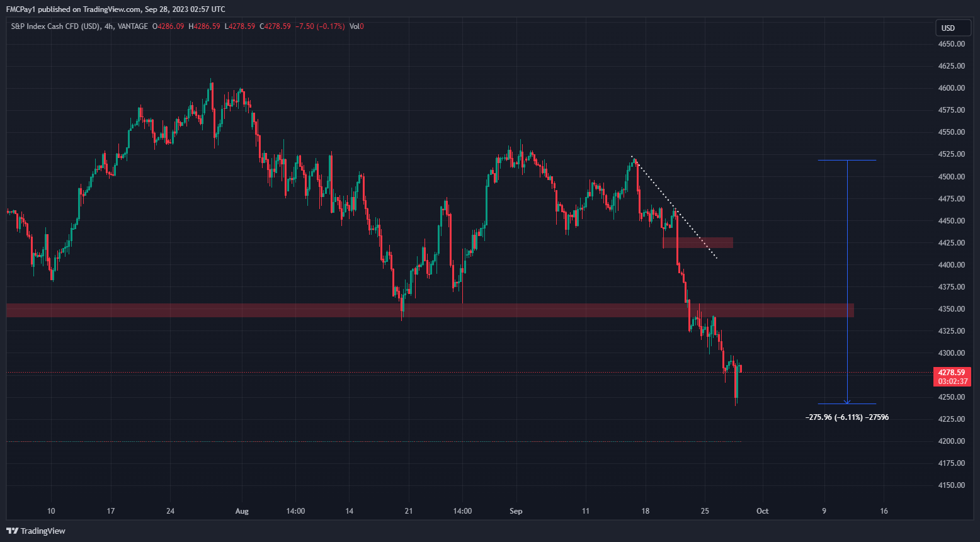This screenshot has height=542, width=980.
Task: Click the 4375.00 price axis label
Action: click(x=951, y=287)
